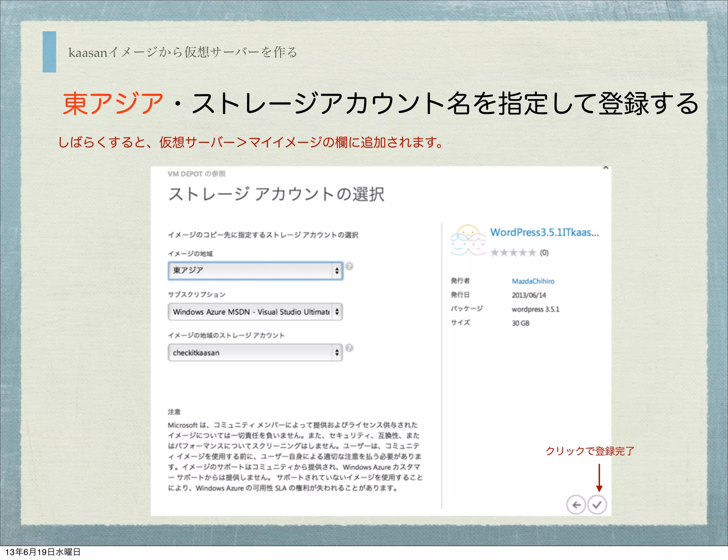728x560 pixels.
Task: Click the WordPress kaasan image logo
Action: [468, 240]
